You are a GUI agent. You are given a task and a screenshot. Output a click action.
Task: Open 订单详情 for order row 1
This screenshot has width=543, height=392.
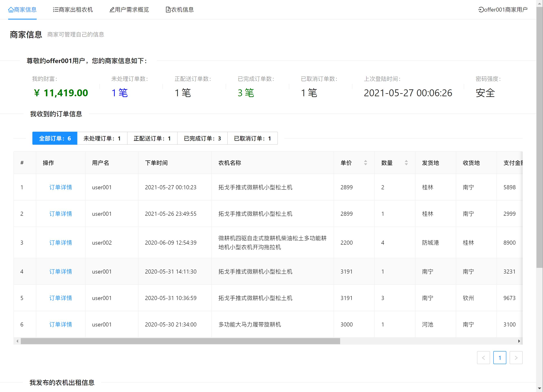60,187
